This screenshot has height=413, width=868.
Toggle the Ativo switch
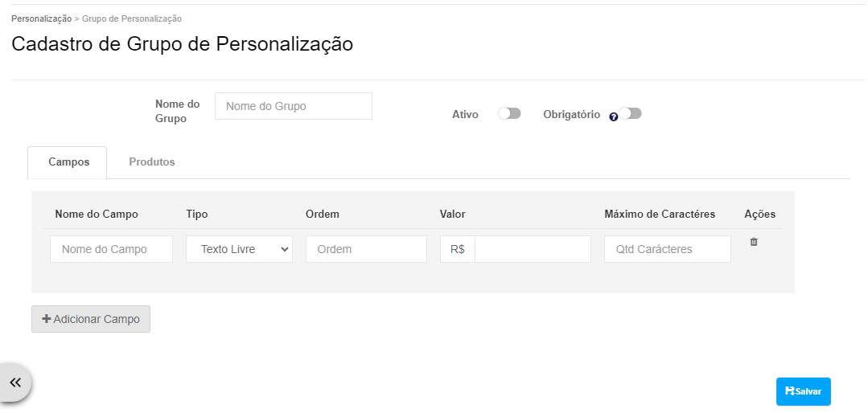[509, 113]
